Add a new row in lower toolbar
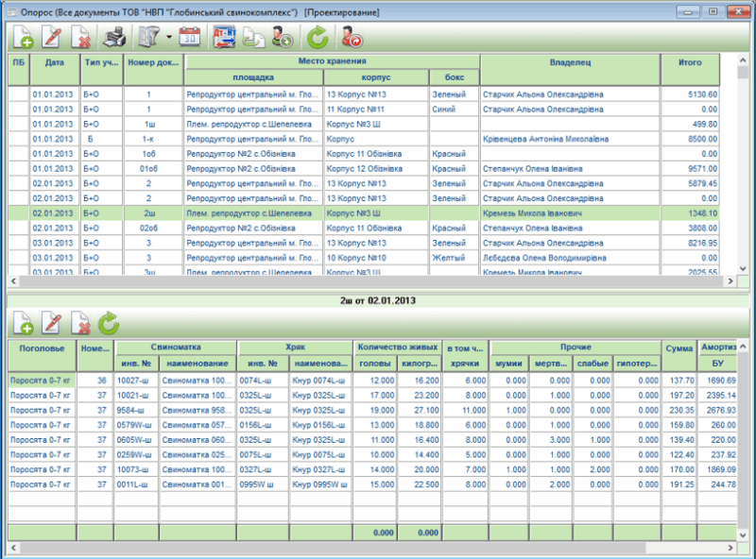 (x=23, y=325)
